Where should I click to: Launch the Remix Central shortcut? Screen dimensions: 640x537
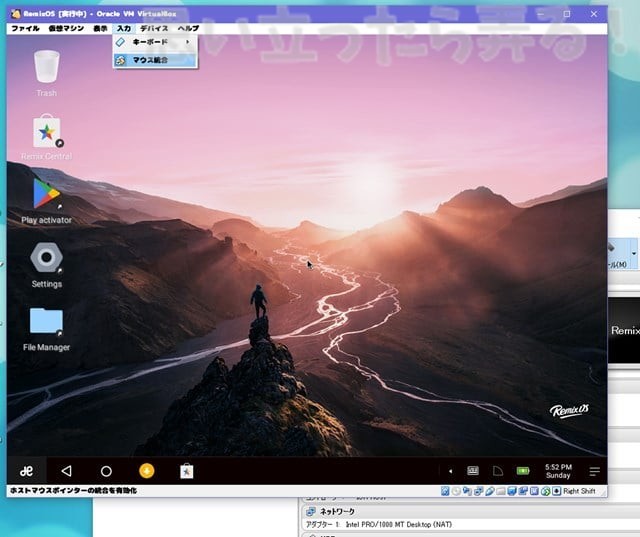(47, 137)
